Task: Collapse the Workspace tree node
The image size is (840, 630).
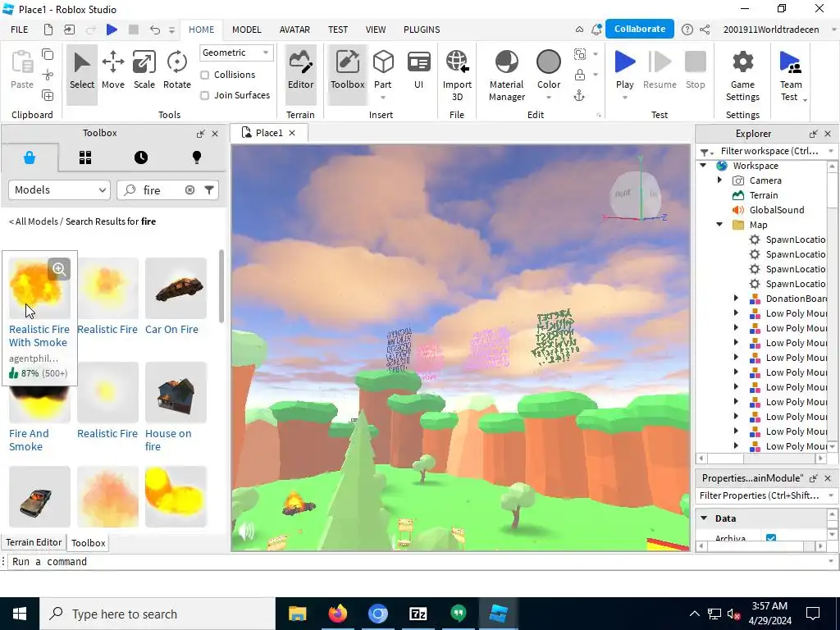Action: (703, 166)
